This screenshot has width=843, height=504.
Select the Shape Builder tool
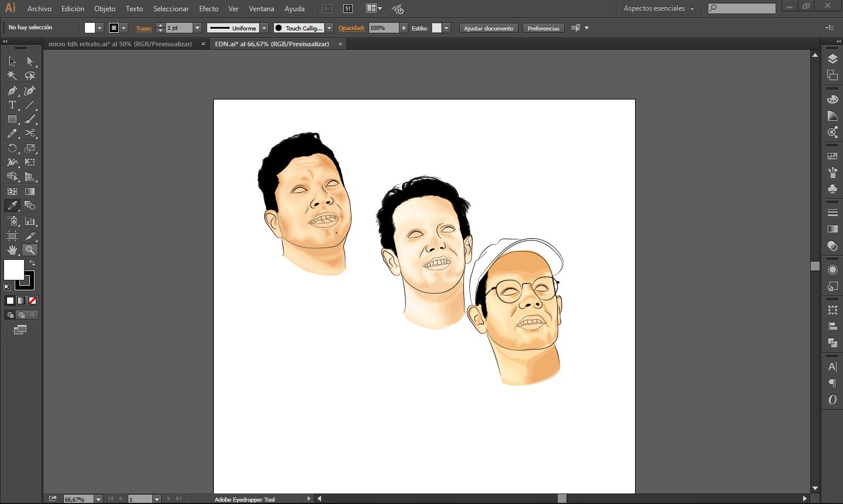[x=12, y=176]
